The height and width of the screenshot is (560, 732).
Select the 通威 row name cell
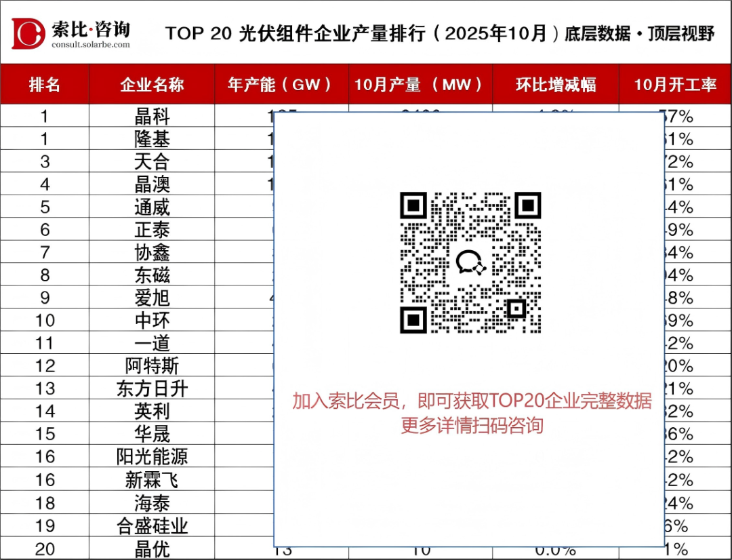point(152,207)
